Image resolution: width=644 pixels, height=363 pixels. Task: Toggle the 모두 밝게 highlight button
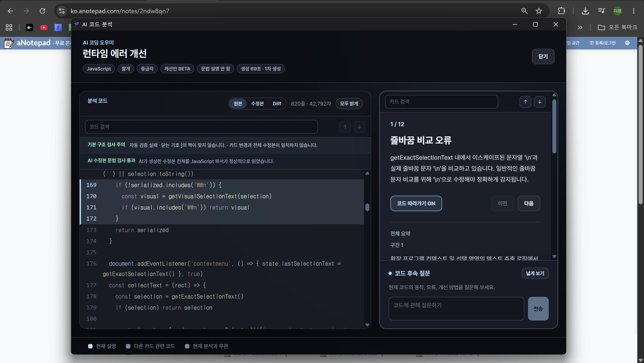click(349, 104)
